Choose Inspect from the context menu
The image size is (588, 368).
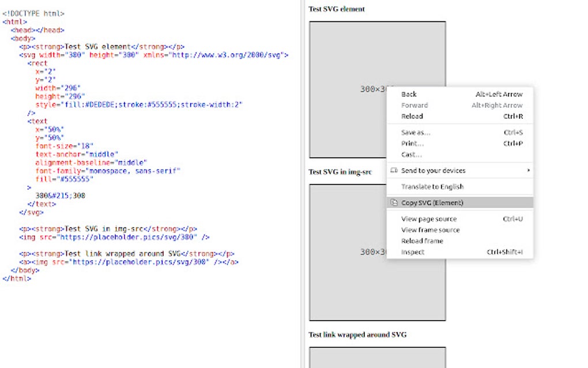(413, 252)
